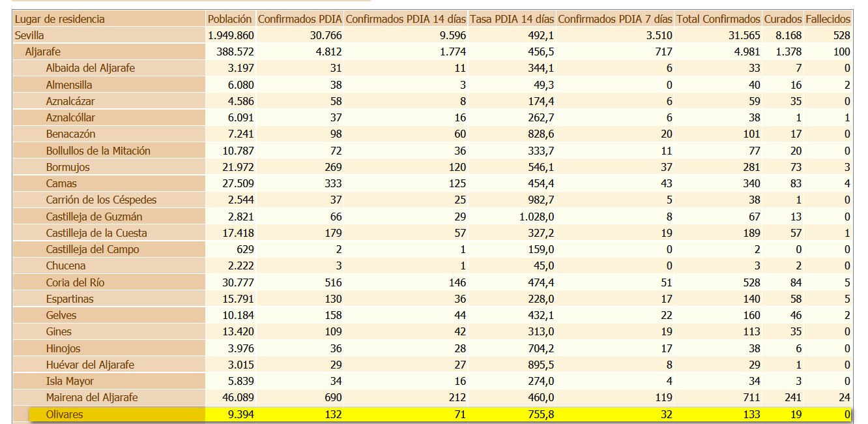This screenshot has width=868, height=424.
Task: Click the 'Tasa PDIA 14 días' header
Action: pos(512,19)
